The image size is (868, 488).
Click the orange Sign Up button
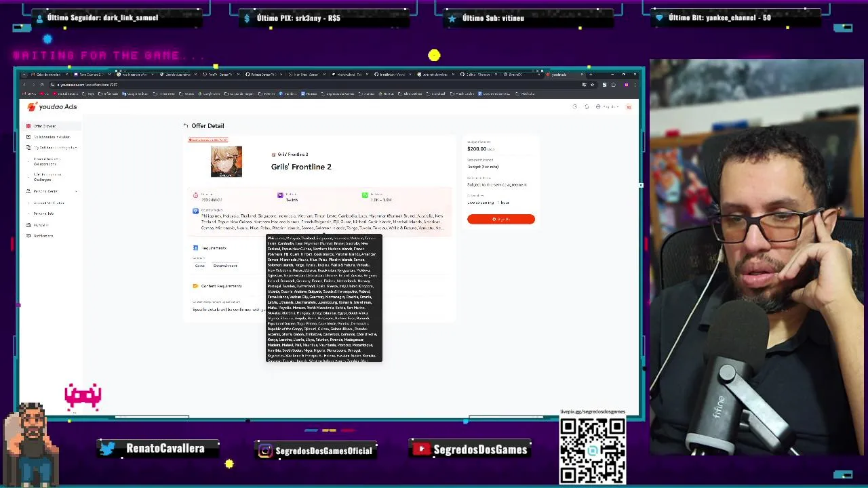tap(500, 219)
